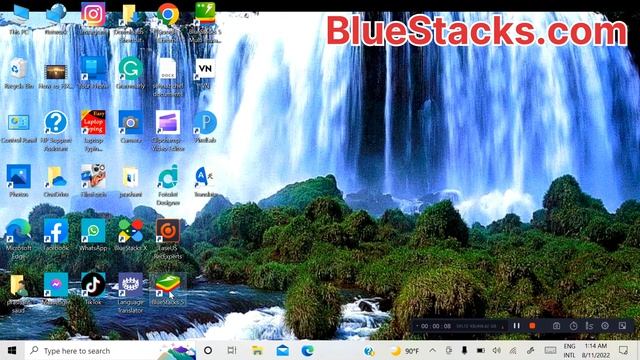Screen dimensions: 640x360
Task: Open Cortana circle in taskbar
Action: pos(208,350)
